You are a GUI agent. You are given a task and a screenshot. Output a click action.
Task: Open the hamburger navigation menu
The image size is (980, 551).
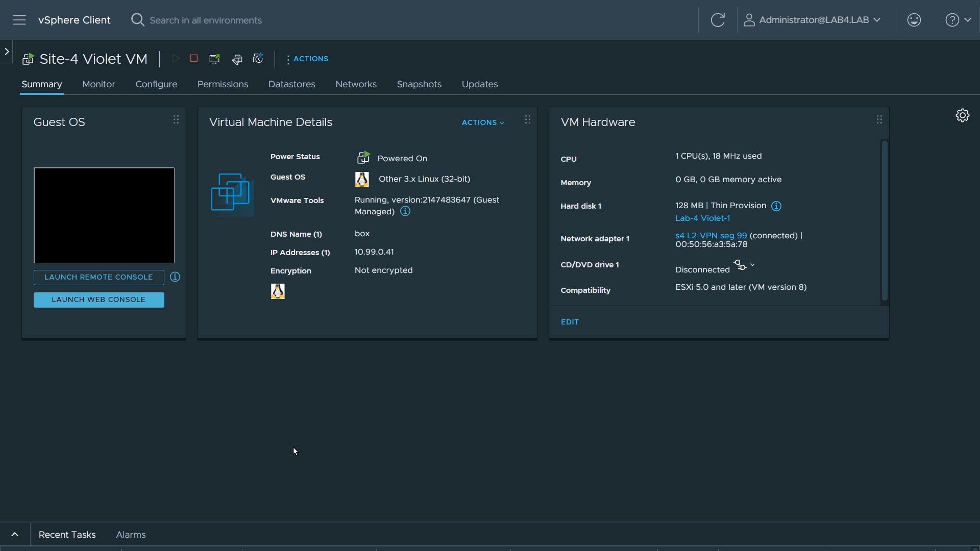[x=19, y=20]
